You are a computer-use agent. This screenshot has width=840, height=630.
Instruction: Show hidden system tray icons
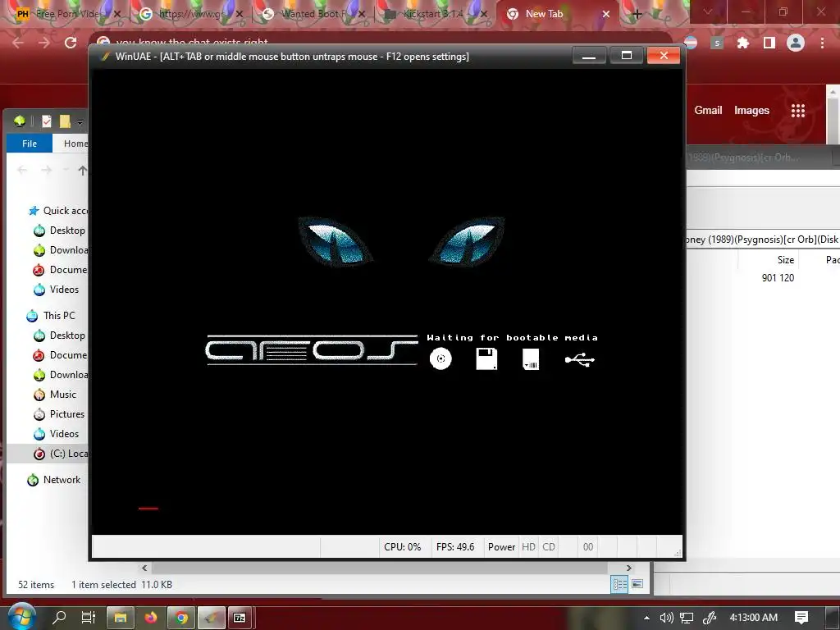coord(646,618)
